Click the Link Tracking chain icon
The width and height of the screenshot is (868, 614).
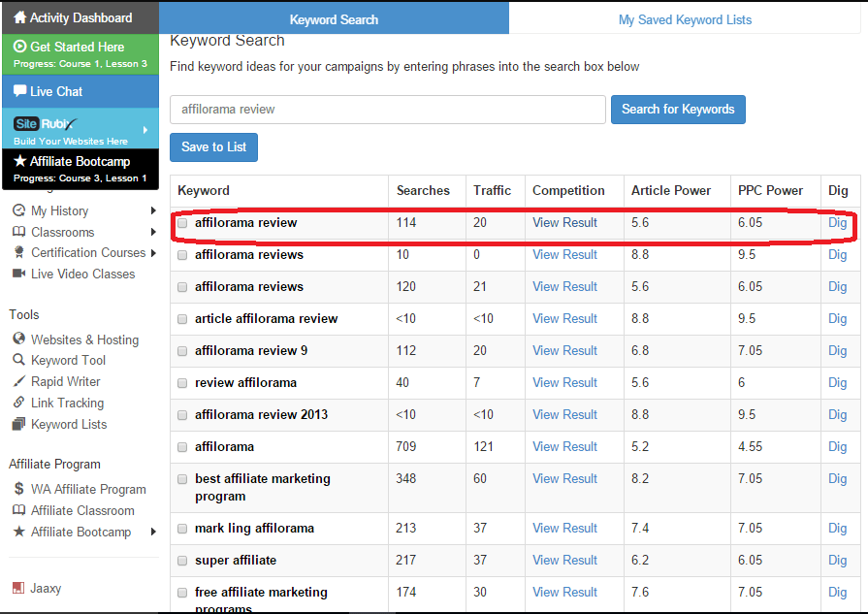point(18,403)
